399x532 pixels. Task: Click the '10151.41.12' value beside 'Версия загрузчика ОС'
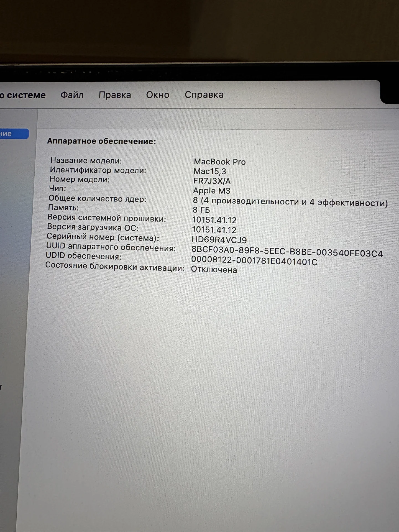[214, 230]
